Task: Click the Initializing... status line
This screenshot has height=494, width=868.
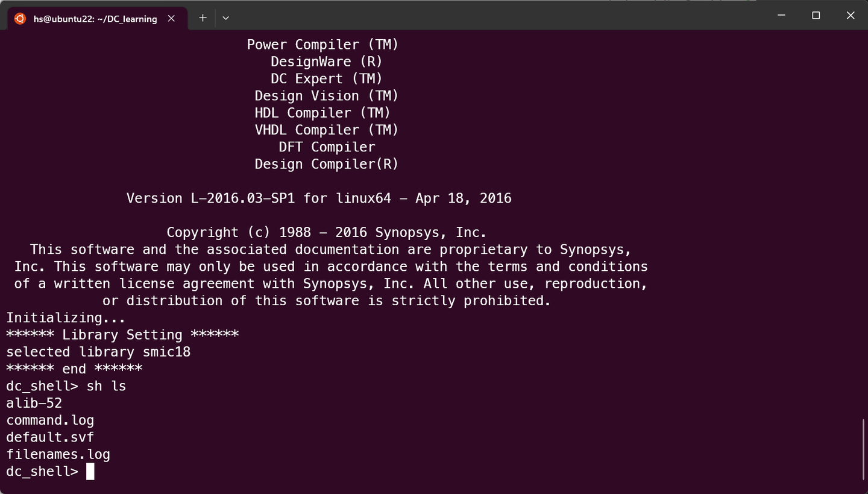Action: 65,317
